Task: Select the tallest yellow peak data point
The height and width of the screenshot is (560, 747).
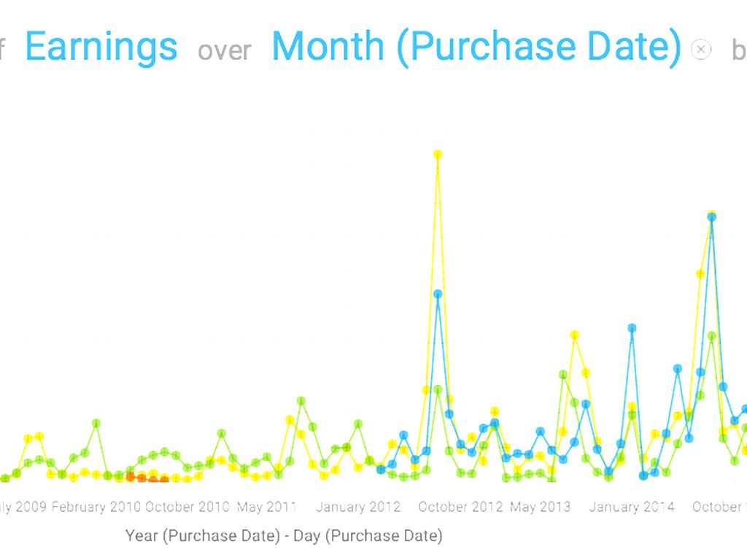Action: (438, 155)
